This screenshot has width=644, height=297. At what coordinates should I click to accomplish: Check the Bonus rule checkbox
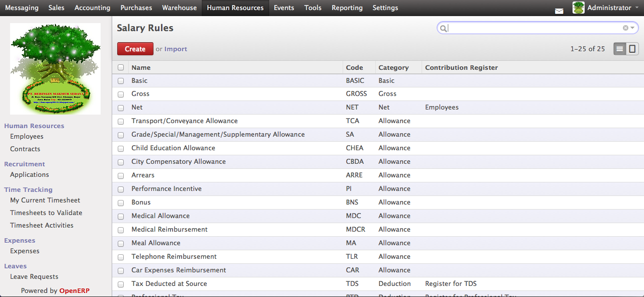(x=121, y=203)
